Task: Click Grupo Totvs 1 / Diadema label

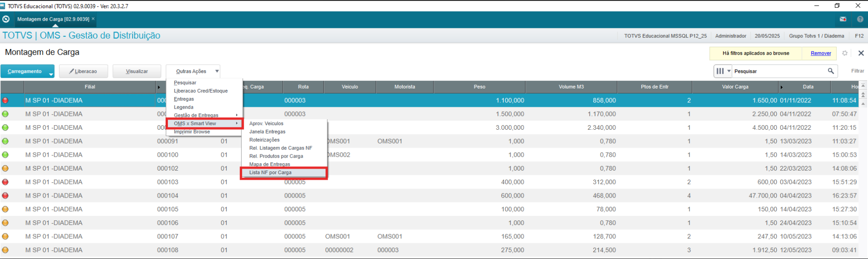Action: [816, 36]
